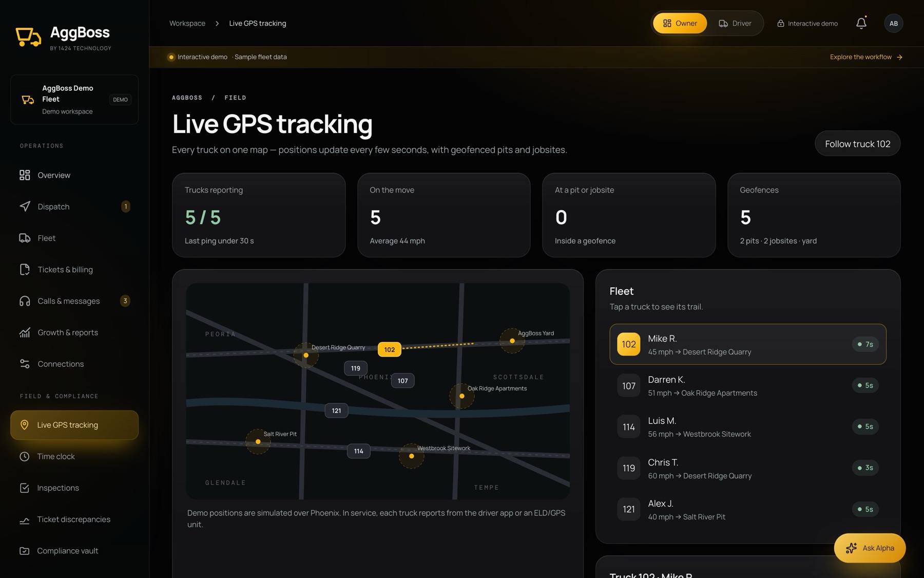924x578 pixels.
Task: Open the Time clock icon
Action: click(x=24, y=456)
